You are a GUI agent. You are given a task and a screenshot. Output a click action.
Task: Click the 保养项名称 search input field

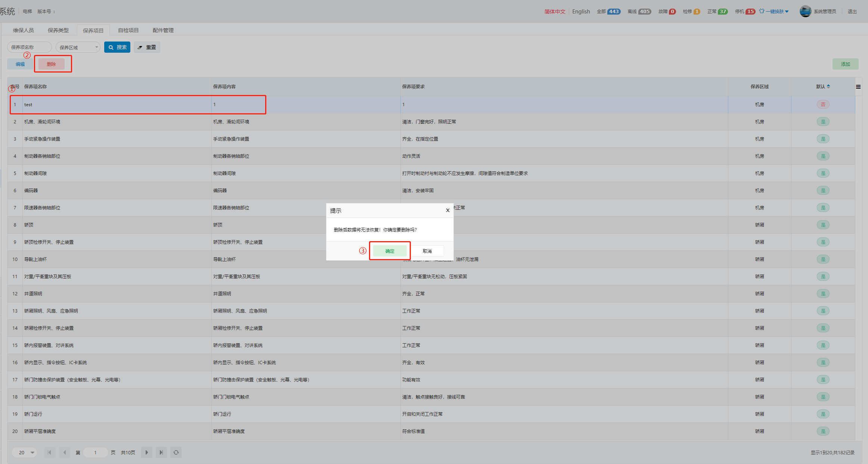(x=29, y=47)
